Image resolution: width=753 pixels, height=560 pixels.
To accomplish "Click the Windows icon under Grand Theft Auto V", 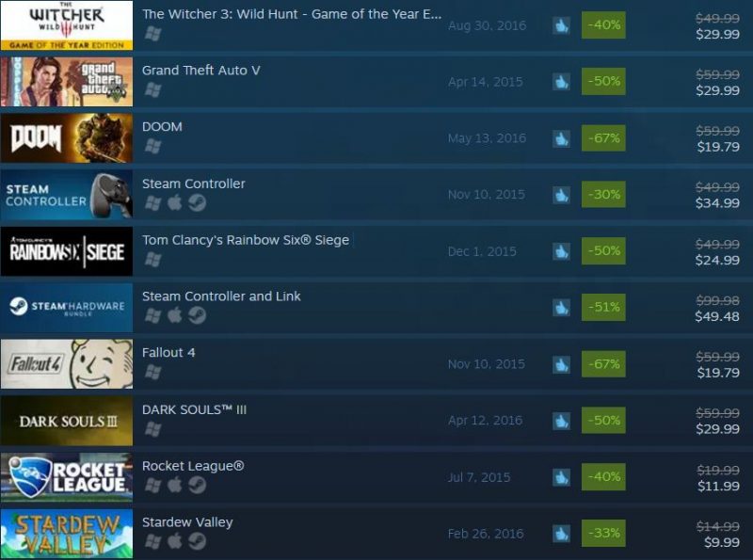I will [152, 89].
